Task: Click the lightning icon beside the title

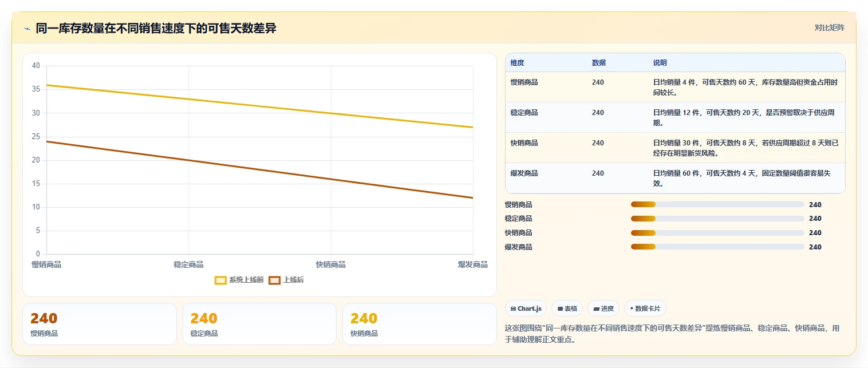Action: (27, 29)
